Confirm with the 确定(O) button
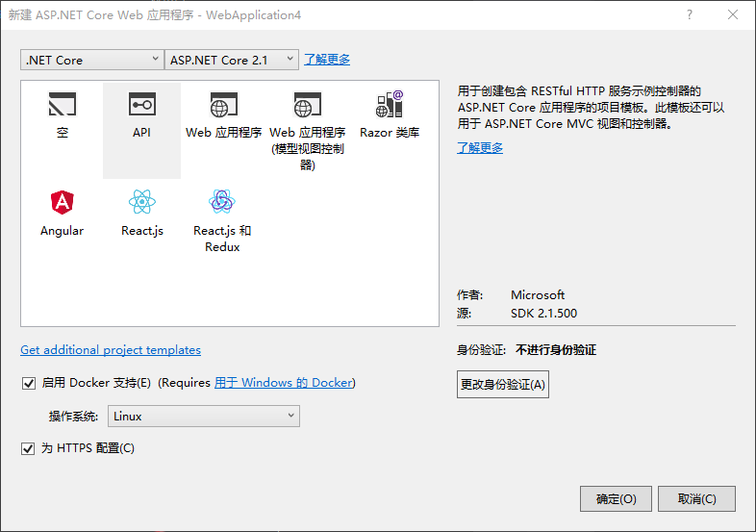756x532 pixels. click(616, 498)
